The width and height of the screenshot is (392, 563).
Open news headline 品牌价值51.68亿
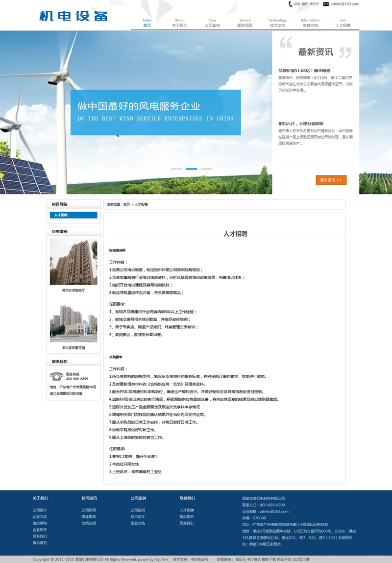click(304, 71)
